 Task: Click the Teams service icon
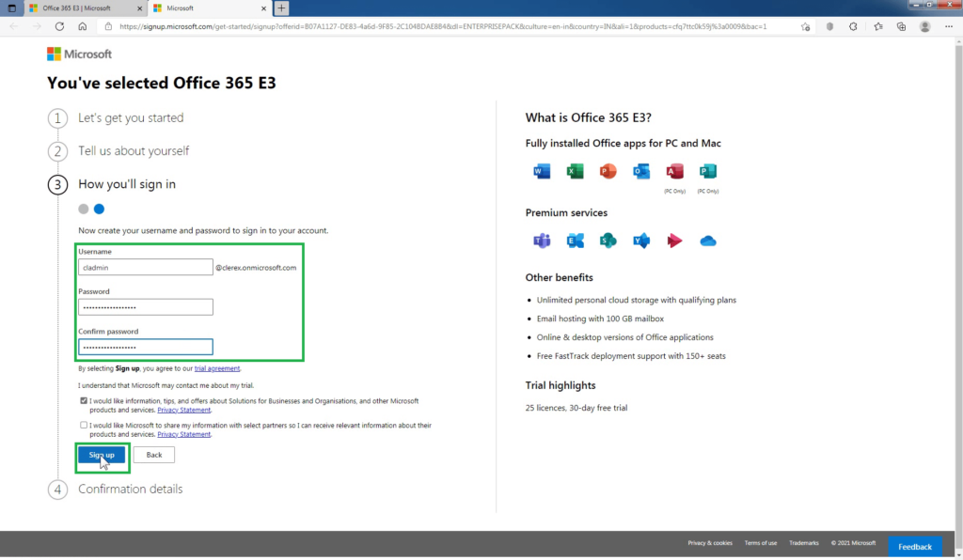coord(542,241)
